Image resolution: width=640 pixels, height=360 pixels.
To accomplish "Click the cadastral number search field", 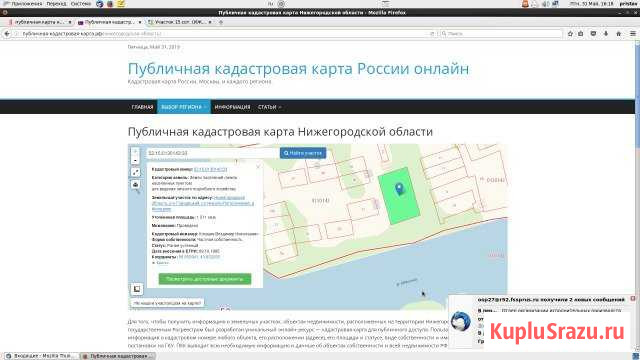I will (x=212, y=153).
